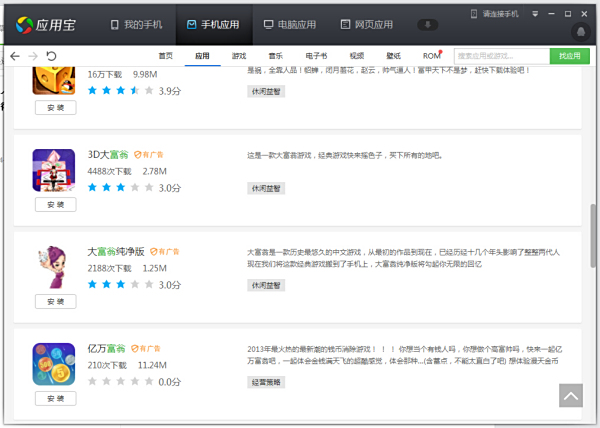Open the dice game icon thumbnail
This screenshot has height=428, width=600.
click(54, 81)
